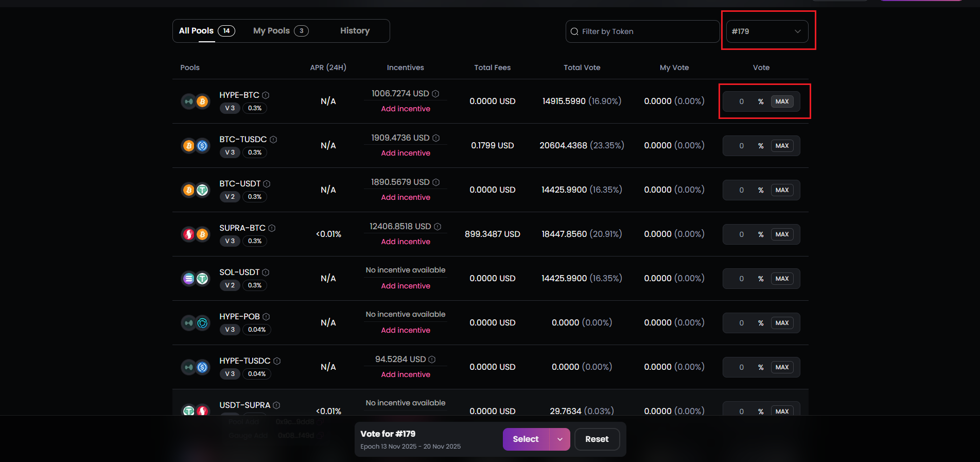Set MAX vote for BTC-TUSDC pool
This screenshot has width=980, height=462.
pos(782,146)
